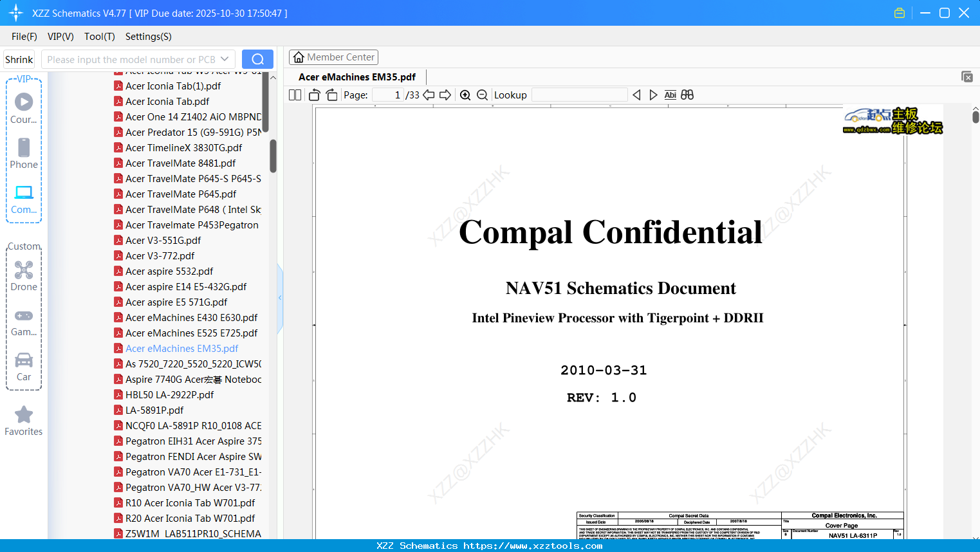The width and height of the screenshot is (980, 552).
Task: Open the File(F) menu
Action: tap(24, 37)
